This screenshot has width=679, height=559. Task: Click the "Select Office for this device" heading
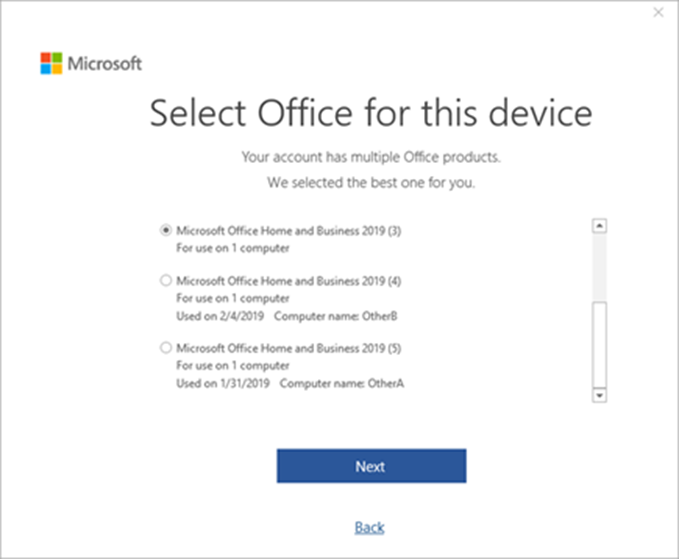click(371, 113)
